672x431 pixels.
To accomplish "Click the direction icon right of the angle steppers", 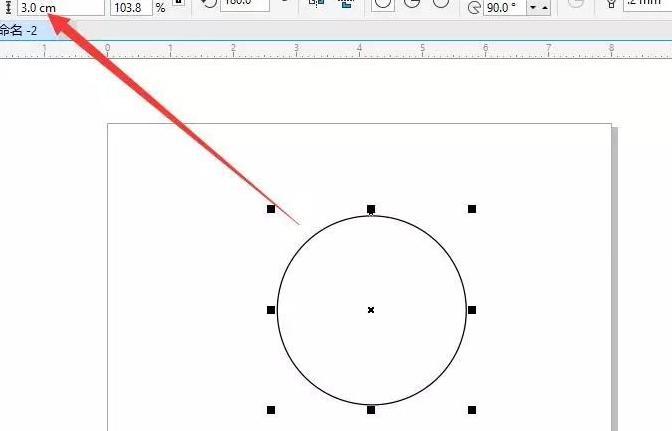I will [576, 5].
